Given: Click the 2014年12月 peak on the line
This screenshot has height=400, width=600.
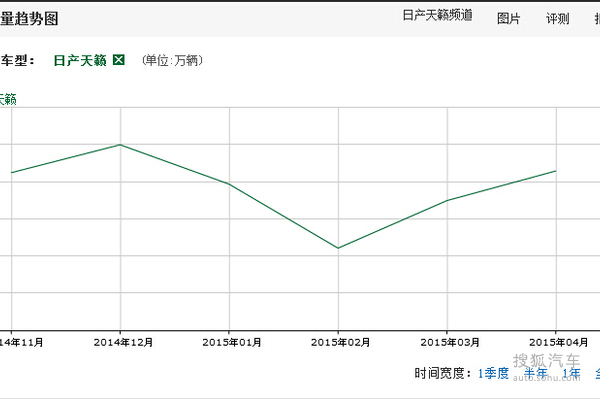Looking at the screenshot, I should (120, 145).
